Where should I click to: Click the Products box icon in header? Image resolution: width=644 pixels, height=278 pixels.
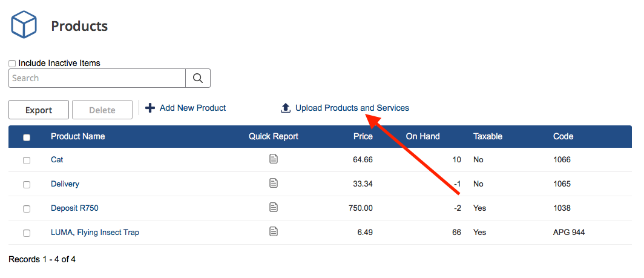click(x=25, y=25)
